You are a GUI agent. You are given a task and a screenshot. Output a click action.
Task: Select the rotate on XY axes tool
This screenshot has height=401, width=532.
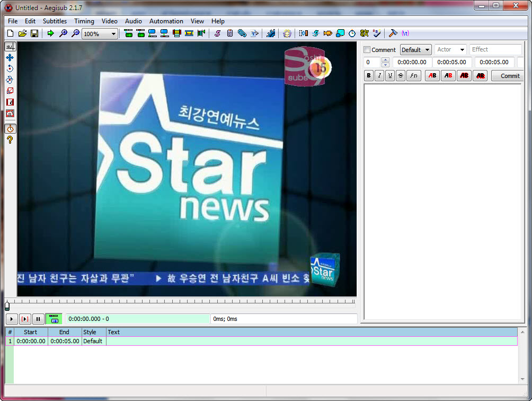tap(10, 80)
